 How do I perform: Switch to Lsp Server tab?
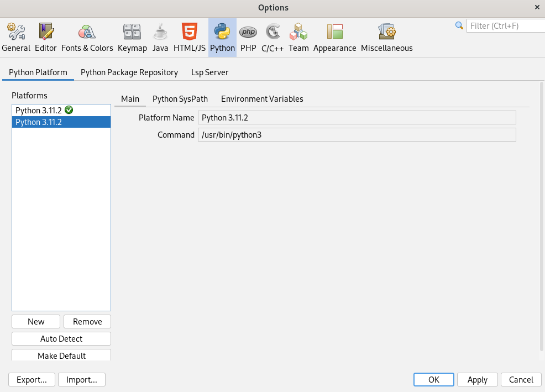pos(209,72)
